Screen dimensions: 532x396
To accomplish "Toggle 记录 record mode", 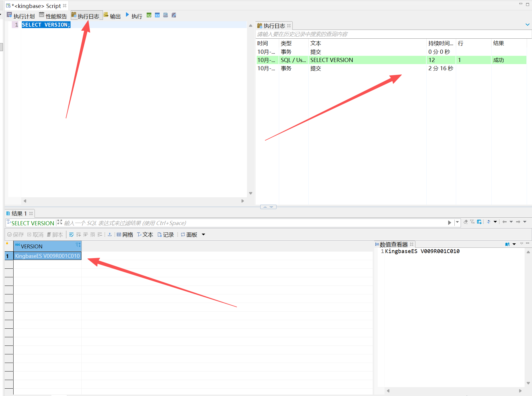I will [166, 234].
